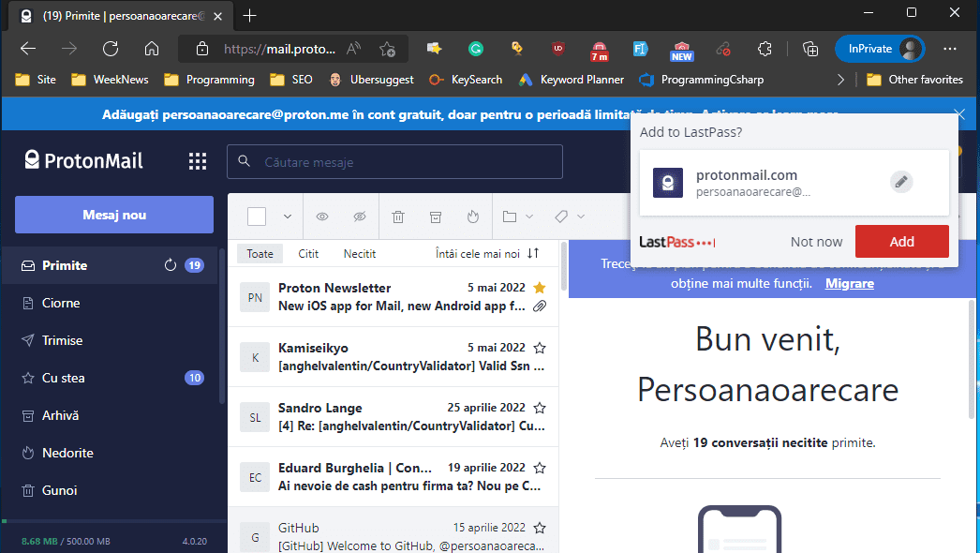This screenshot has width=980, height=553.
Task: Tick the select-all messages checkbox
Action: click(x=257, y=217)
